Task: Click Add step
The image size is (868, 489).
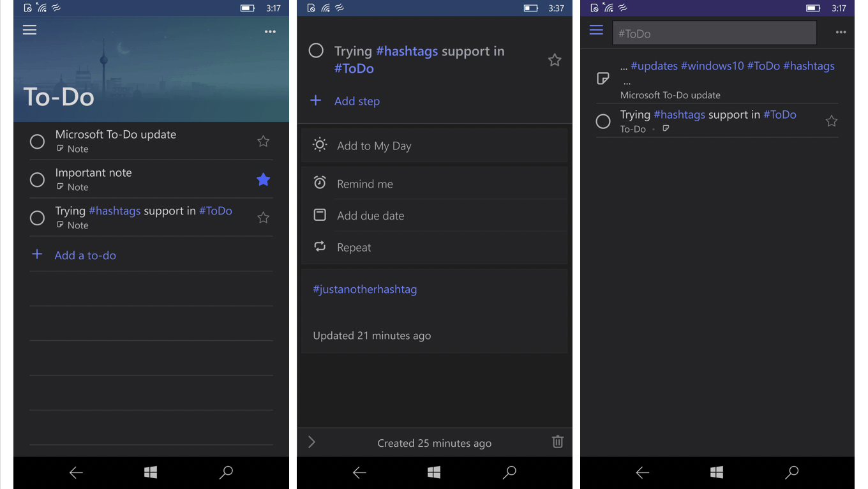Action: (357, 101)
